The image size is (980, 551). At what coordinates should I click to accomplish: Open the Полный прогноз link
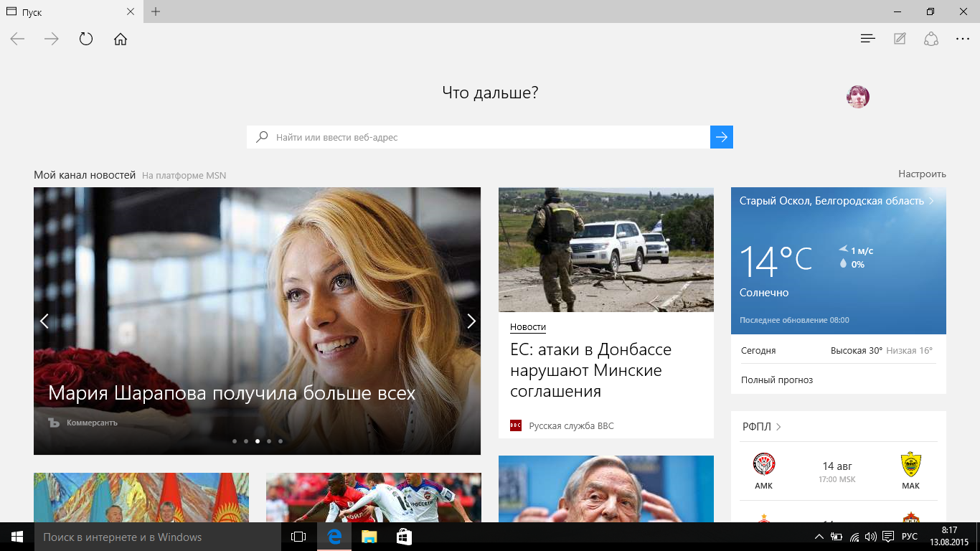click(x=777, y=380)
